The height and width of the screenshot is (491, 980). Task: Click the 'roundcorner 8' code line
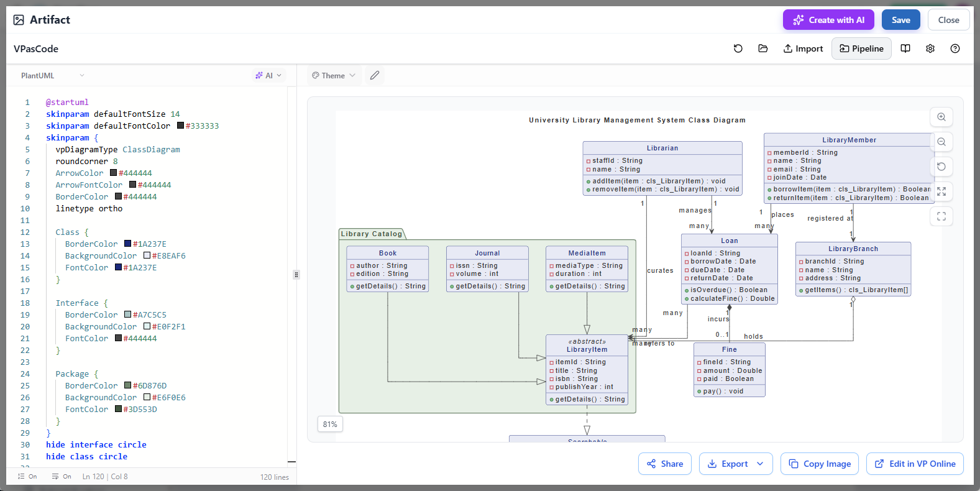(x=86, y=161)
